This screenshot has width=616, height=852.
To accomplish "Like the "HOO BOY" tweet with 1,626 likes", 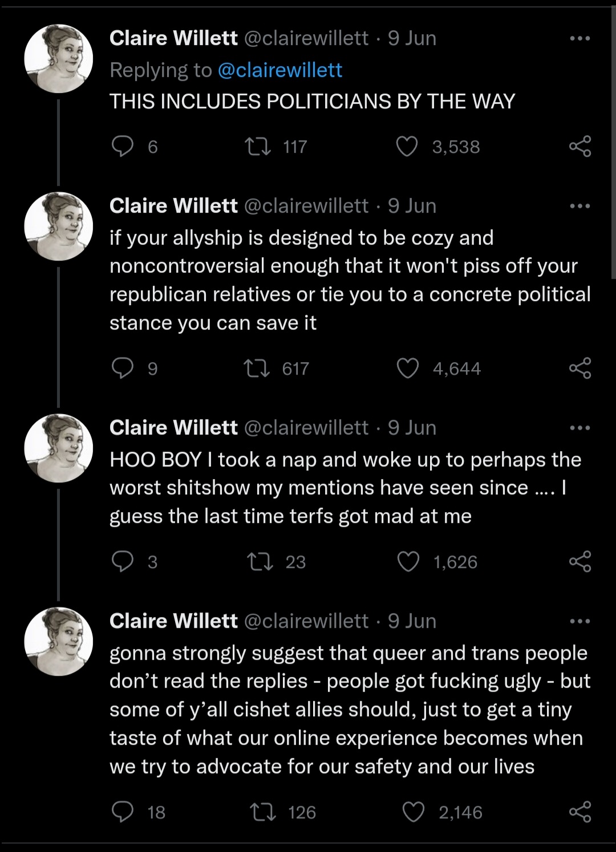I will click(408, 562).
